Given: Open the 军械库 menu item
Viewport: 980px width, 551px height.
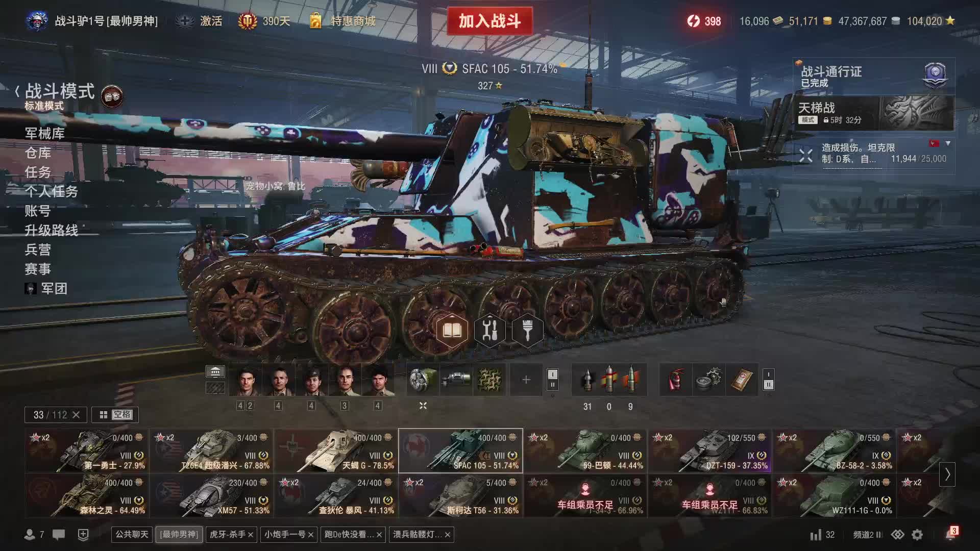Looking at the screenshot, I should point(45,134).
